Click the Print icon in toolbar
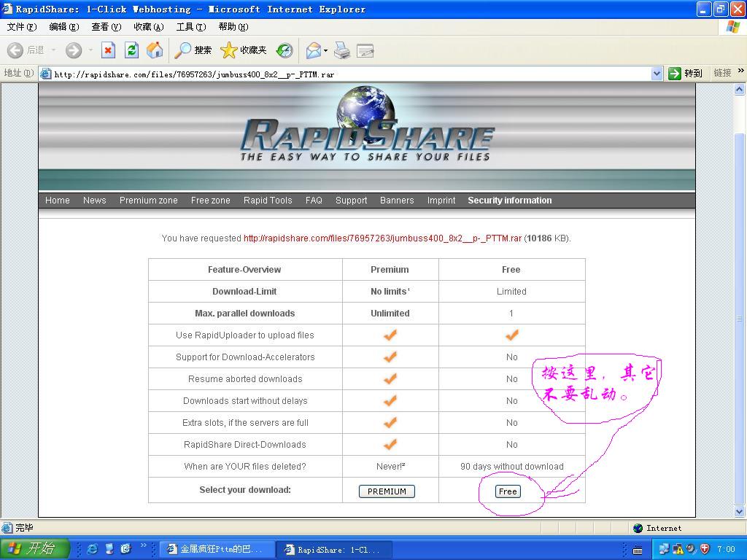 click(x=341, y=50)
